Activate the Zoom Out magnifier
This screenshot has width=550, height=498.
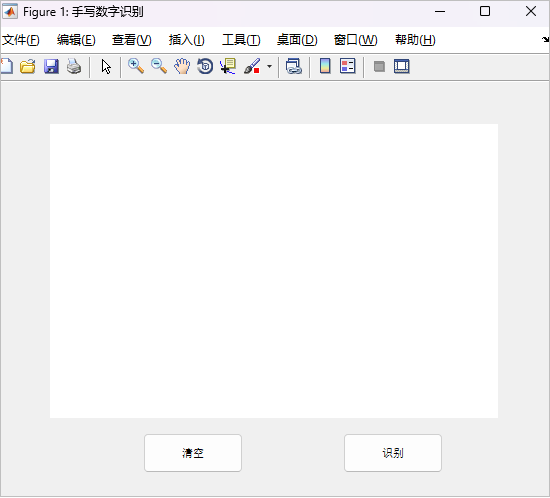pos(159,66)
